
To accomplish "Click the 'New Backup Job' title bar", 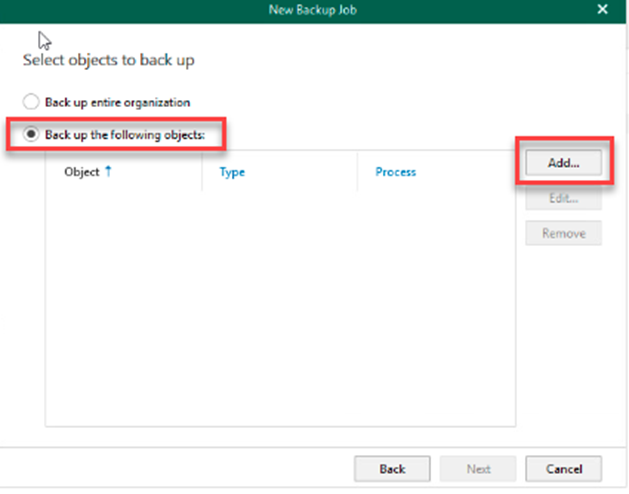I will pyautogui.click(x=314, y=9).
